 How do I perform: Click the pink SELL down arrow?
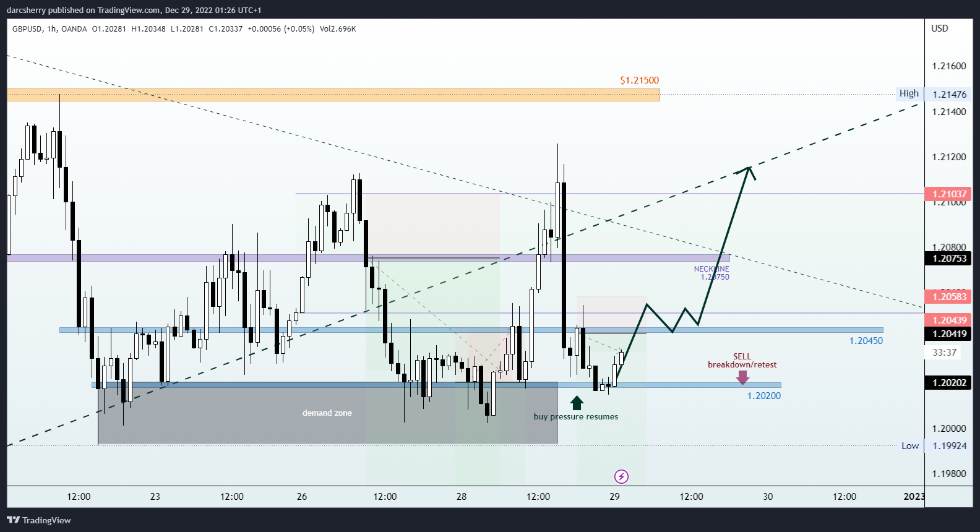pos(742,377)
